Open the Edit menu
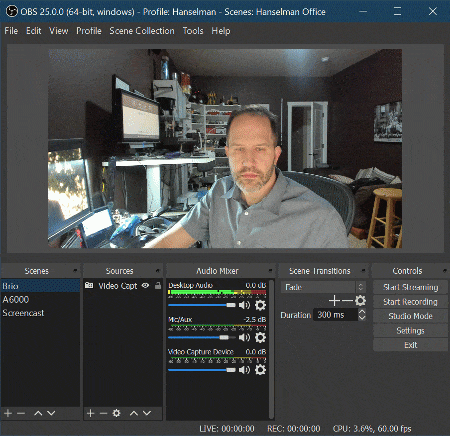The width and height of the screenshot is (450, 436). [34, 31]
